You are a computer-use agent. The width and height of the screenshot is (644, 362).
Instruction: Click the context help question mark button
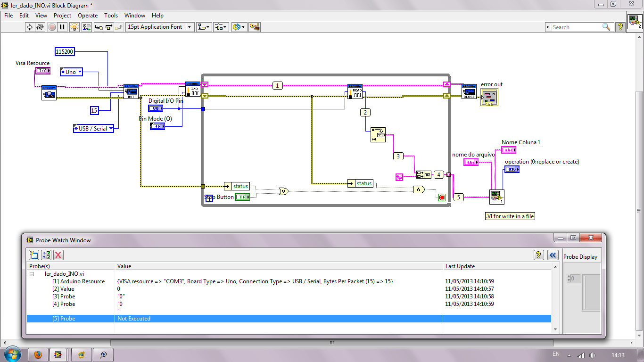tap(620, 27)
